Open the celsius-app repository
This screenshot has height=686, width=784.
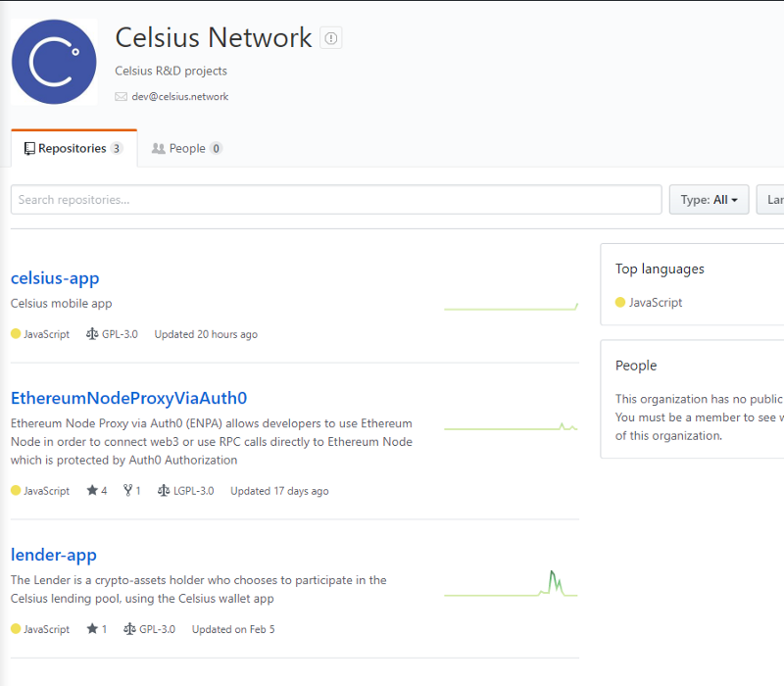[x=55, y=278]
